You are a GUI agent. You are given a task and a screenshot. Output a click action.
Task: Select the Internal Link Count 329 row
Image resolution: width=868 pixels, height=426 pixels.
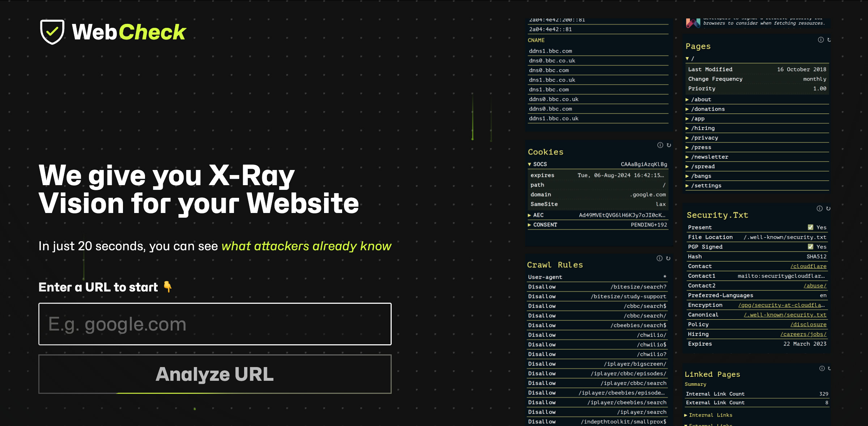[757, 394]
